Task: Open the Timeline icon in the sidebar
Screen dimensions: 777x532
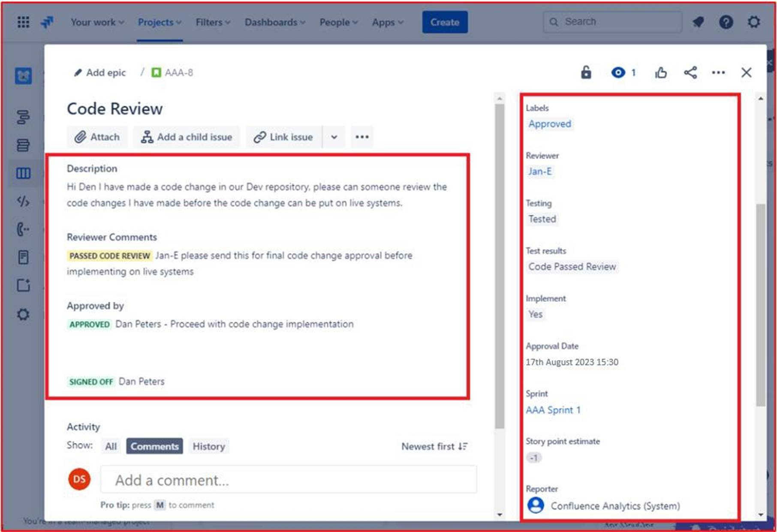Action: [x=23, y=117]
